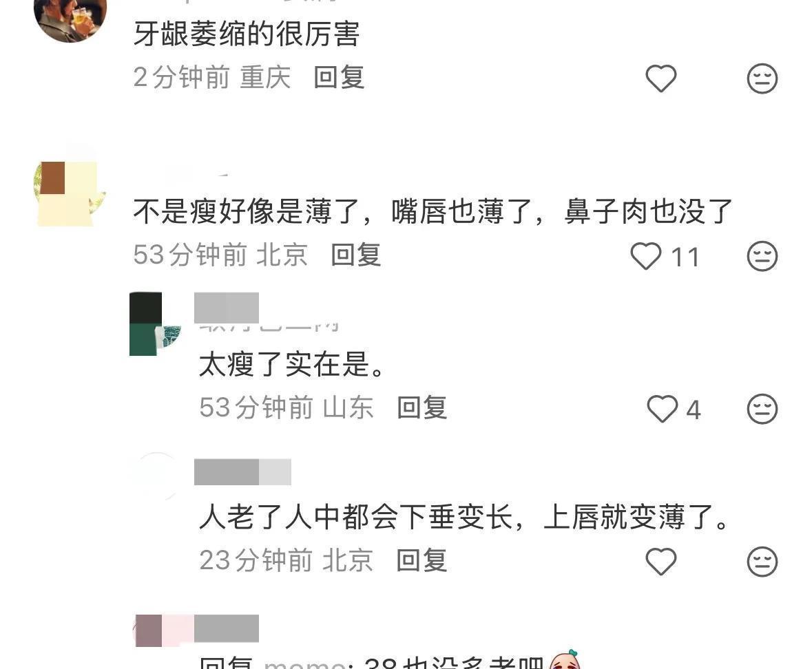
Task: Dislike the 太瘦了实在是 reply
Action: tap(762, 409)
